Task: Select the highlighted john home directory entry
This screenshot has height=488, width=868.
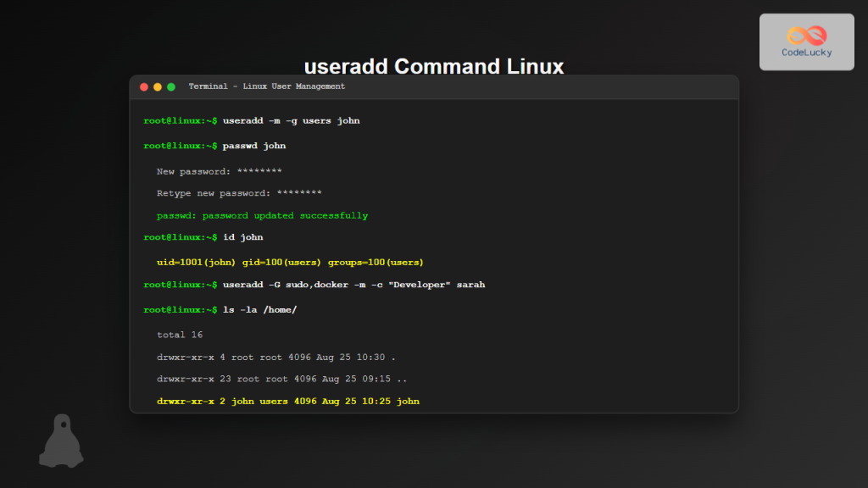Action: pos(288,401)
